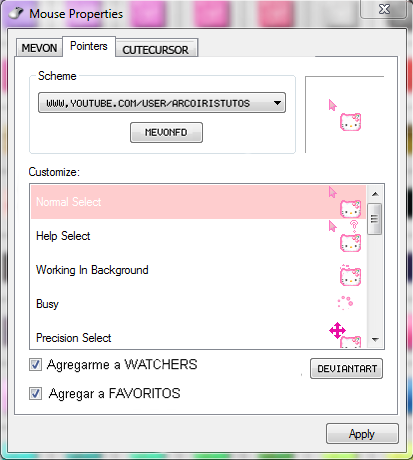This screenshot has height=460, width=413.
Task: Open the Scheme dropdown list
Action: 162,103
